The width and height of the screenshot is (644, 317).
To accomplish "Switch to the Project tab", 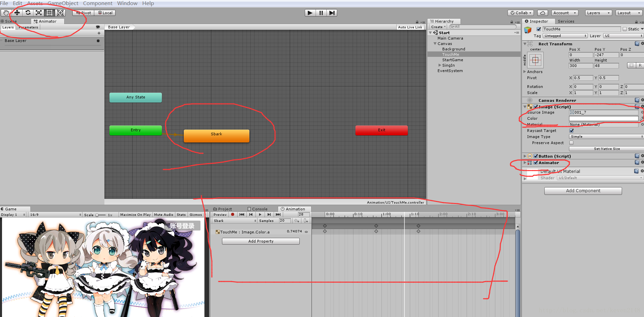I will [x=222, y=209].
